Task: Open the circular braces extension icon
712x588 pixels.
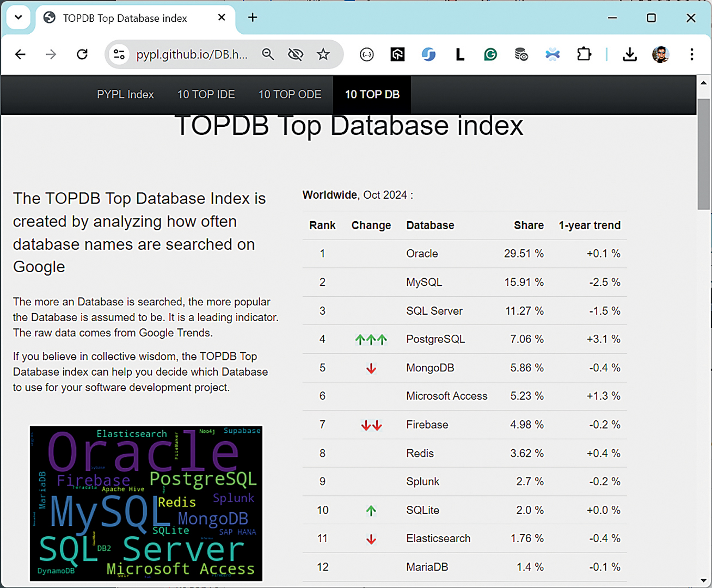Action: 367,54
